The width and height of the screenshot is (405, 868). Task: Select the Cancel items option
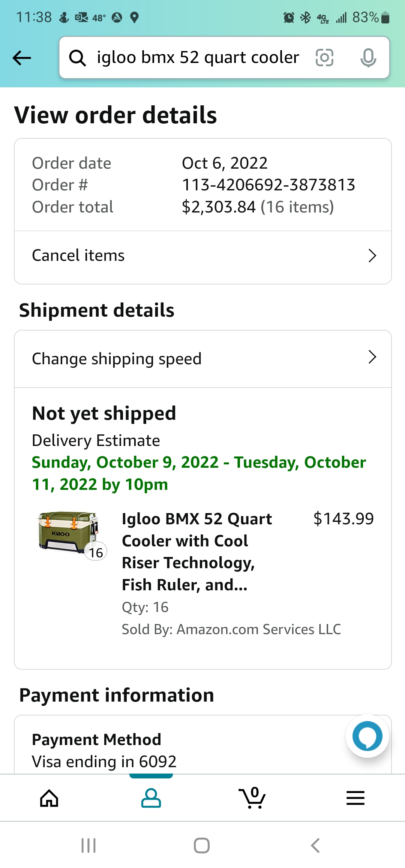coord(78,256)
